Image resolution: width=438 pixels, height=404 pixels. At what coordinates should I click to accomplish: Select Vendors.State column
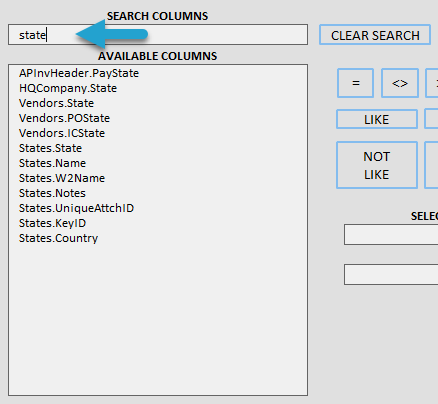click(56, 103)
